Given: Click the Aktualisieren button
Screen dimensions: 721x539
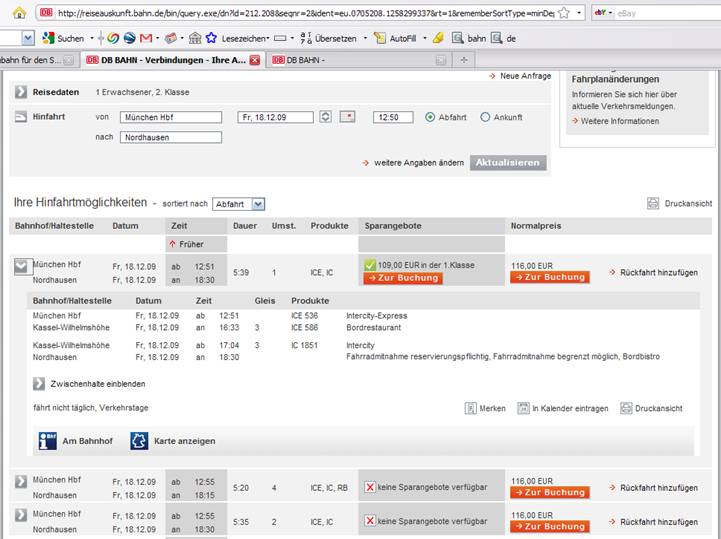Looking at the screenshot, I should click(x=508, y=162).
